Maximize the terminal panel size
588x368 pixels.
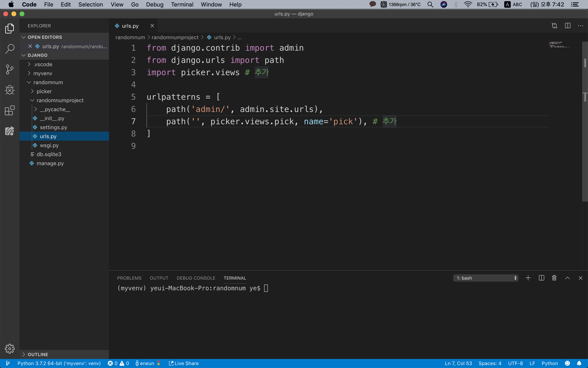(x=567, y=278)
